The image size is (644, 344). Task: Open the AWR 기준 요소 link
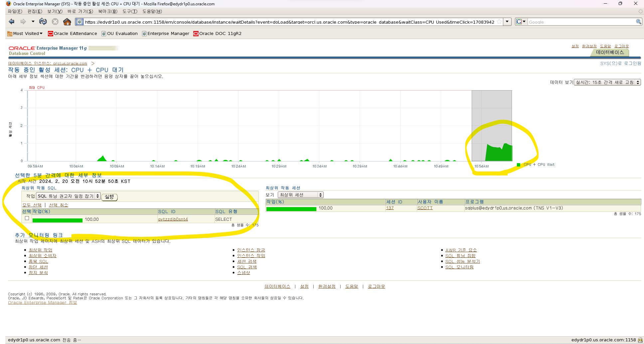click(461, 250)
